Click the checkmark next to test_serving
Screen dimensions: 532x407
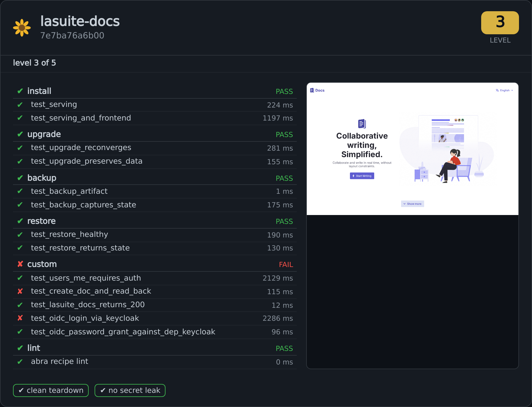(x=20, y=105)
